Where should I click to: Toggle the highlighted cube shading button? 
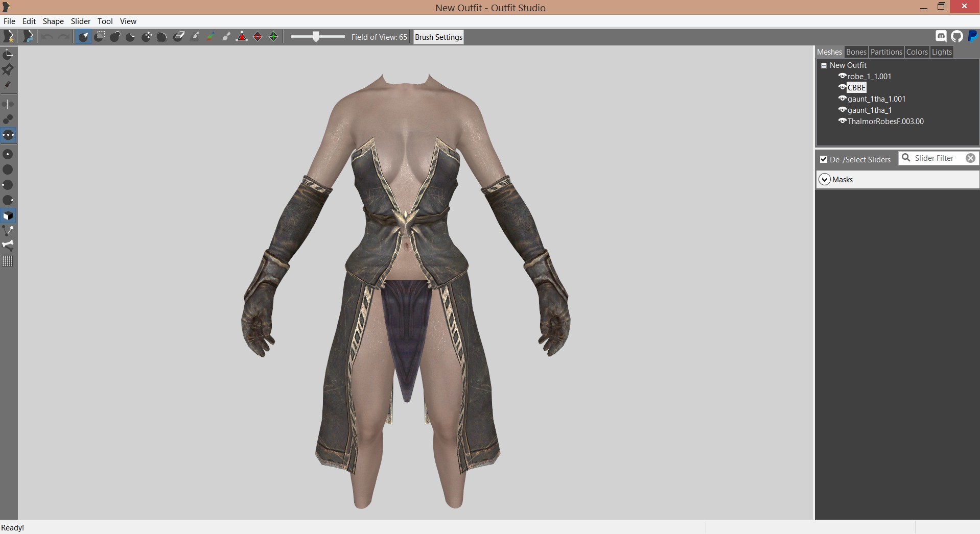pos(8,215)
